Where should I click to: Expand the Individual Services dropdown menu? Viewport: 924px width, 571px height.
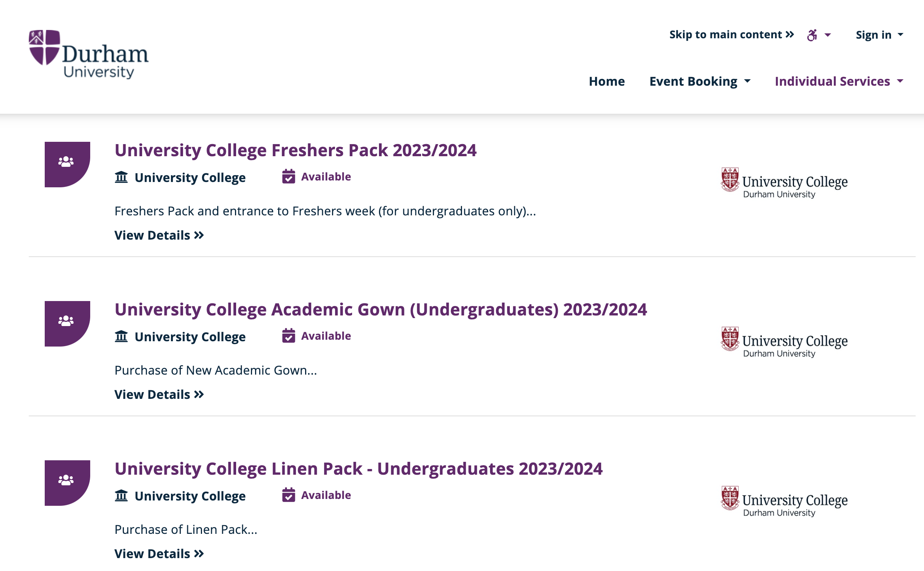pos(839,81)
